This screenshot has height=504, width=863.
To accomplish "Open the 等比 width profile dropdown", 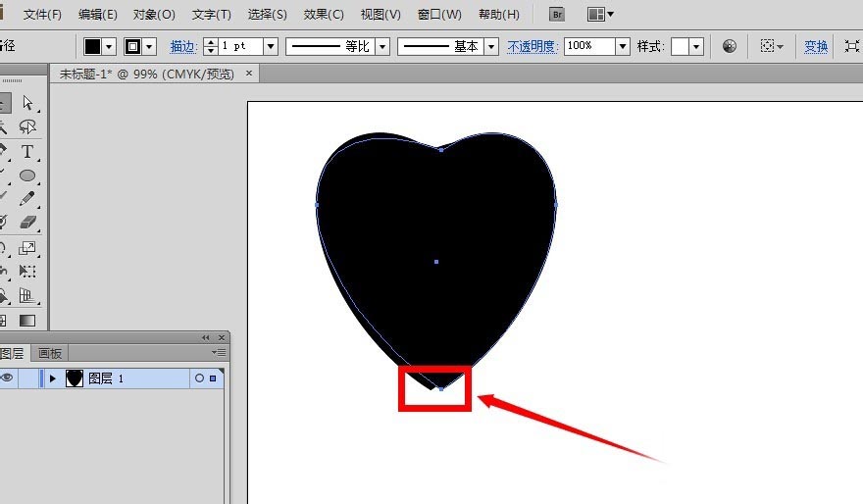I will [383, 47].
